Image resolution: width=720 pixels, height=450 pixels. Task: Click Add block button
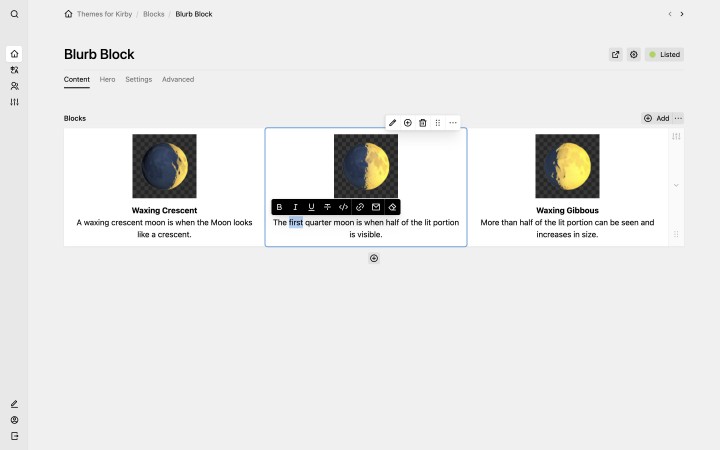[x=657, y=118]
